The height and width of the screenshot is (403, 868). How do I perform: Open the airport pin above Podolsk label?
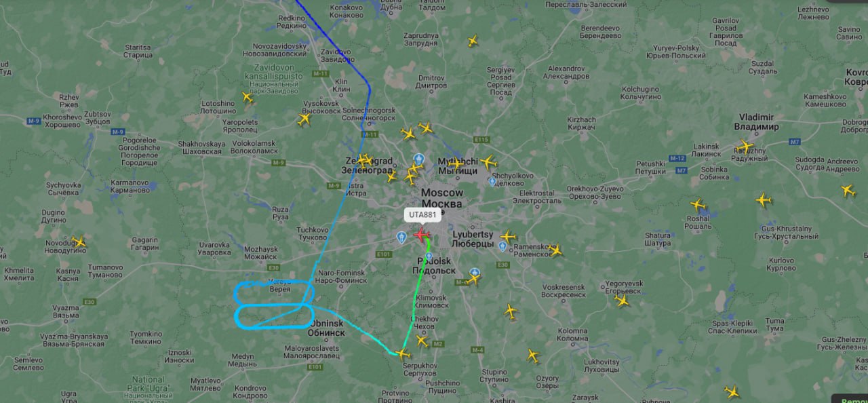(x=429, y=256)
